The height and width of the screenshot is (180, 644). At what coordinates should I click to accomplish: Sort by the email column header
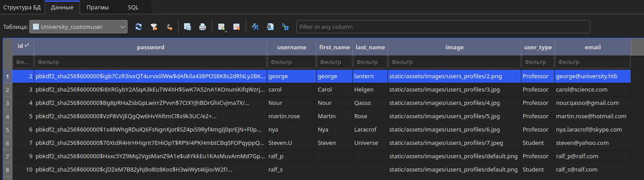point(592,47)
